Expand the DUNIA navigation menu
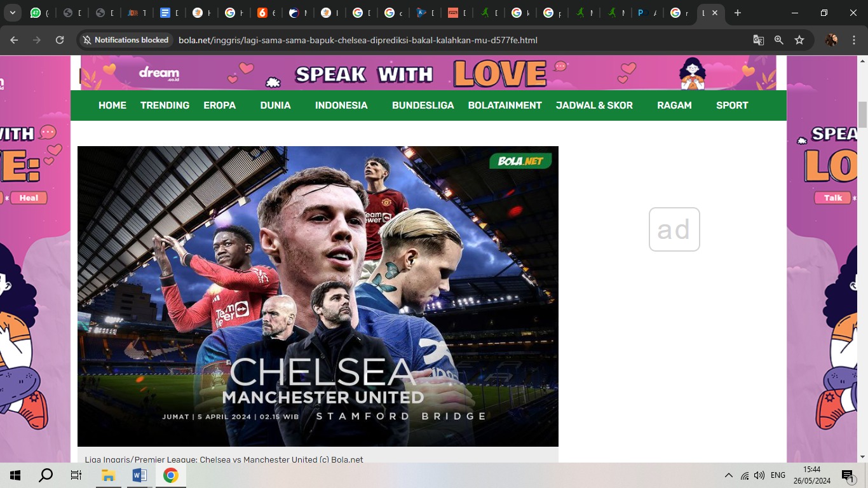This screenshot has width=868, height=488. (x=275, y=105)
